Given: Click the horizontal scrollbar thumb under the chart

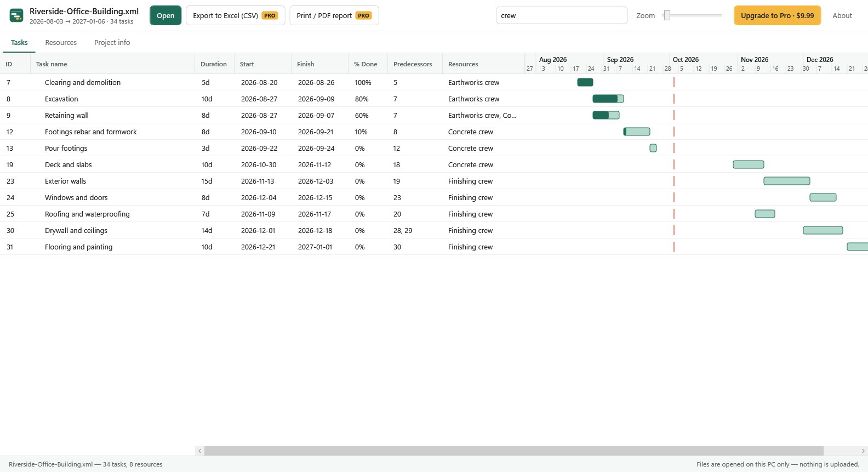Looking at the screenshot, I should 514,451.
